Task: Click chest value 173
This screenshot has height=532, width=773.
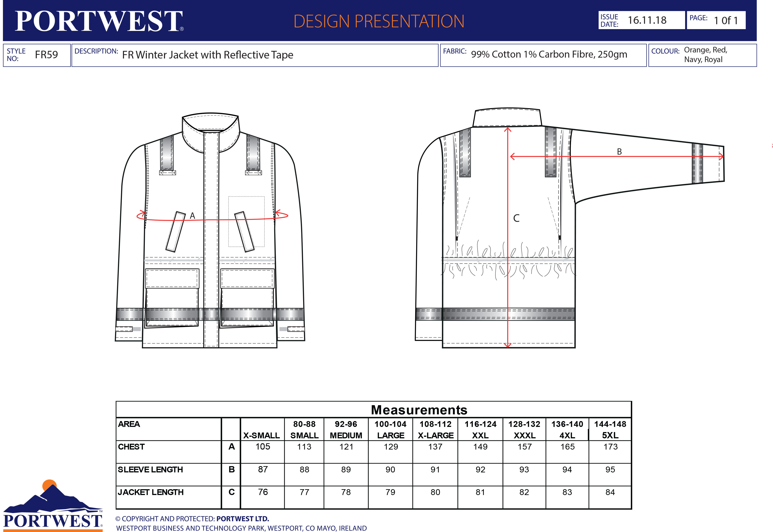Action: point(611,447)
